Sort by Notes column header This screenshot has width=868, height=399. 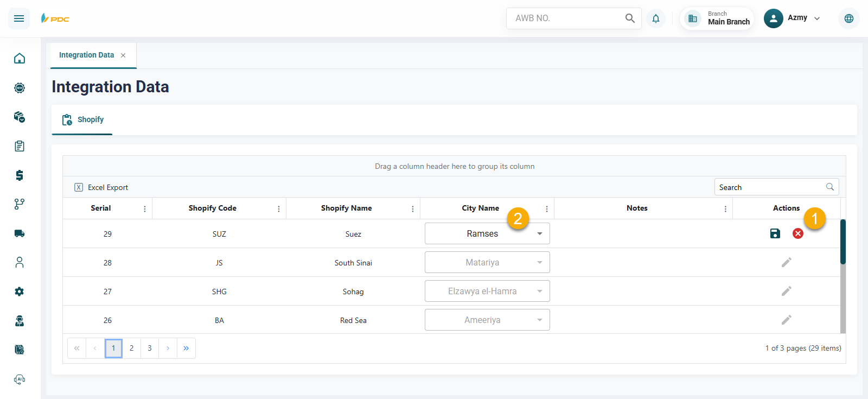(637, 208)
